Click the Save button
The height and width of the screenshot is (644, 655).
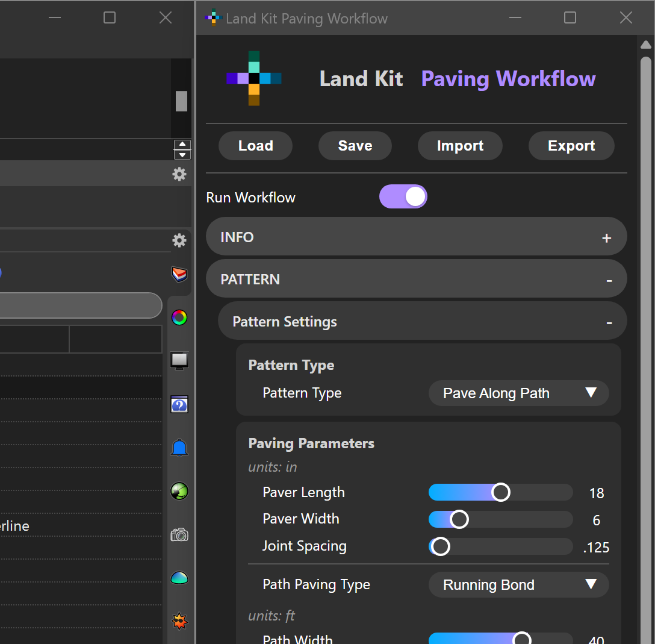[x=355, y=146]
